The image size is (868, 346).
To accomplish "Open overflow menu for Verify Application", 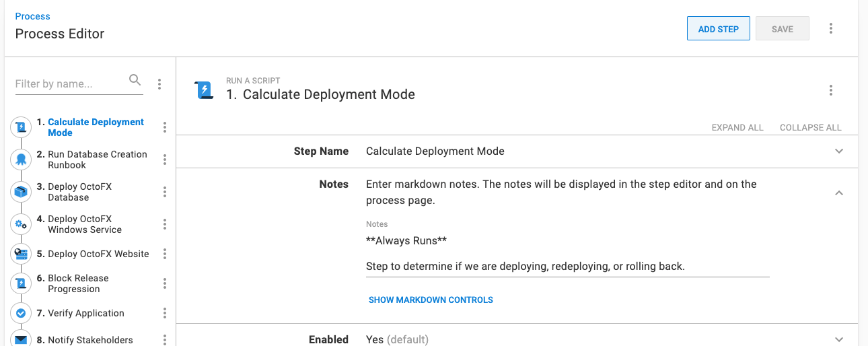I will coord(165,313).
